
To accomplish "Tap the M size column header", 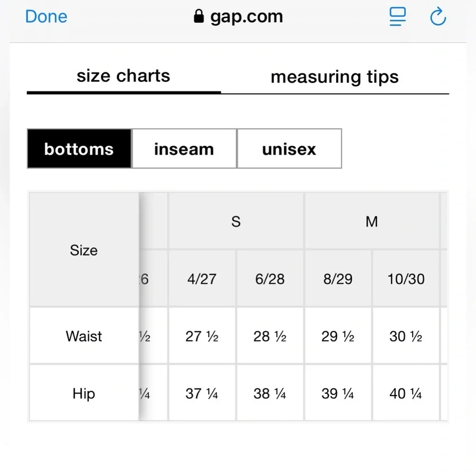I will [x=372, y=221].
